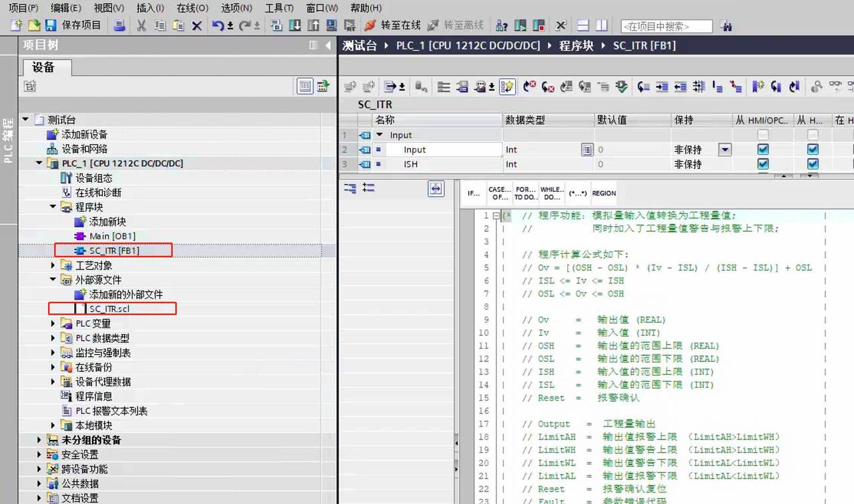Uncheck HMI/OPC access for the Input row
854x504 pixels.
pos(763,150)
